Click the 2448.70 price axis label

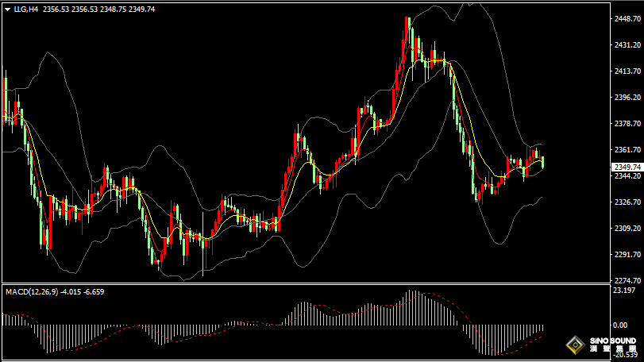coord(627,19)
